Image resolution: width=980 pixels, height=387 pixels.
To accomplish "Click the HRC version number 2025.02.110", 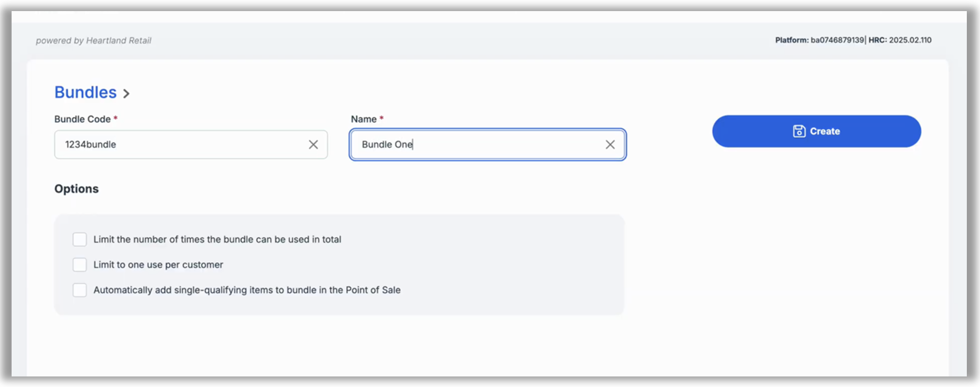I will [x=910, y=40].
